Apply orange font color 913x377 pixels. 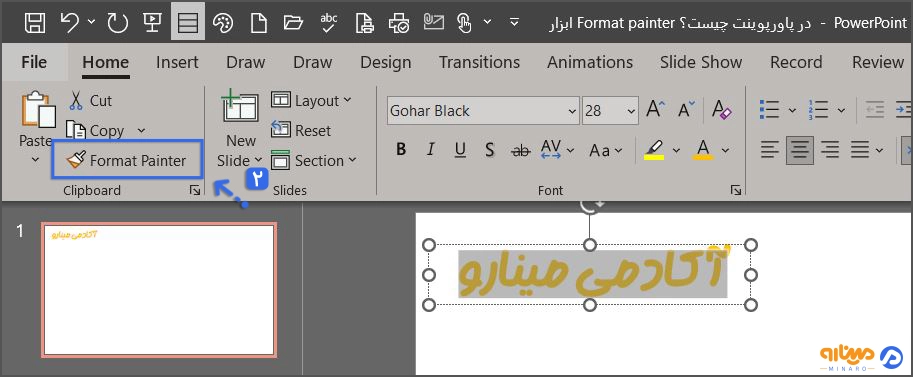pyautogui.click(x=703, y=150)
